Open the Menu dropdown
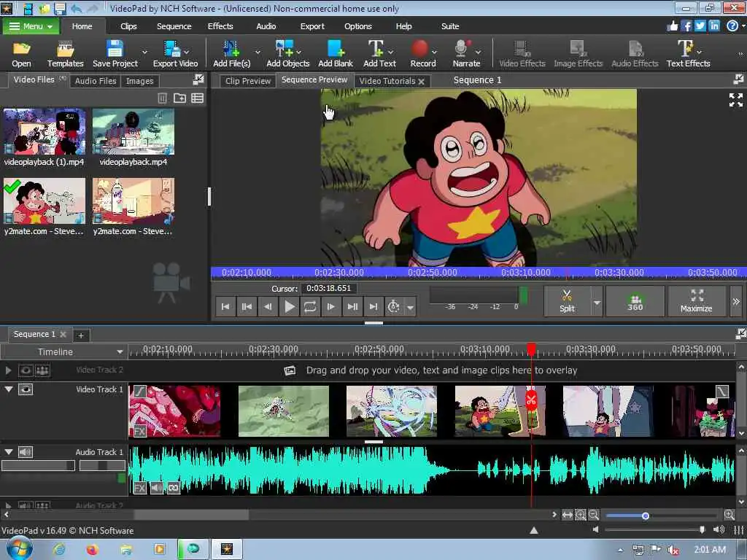Screen dimensions: 747x560 click(31, 26)
